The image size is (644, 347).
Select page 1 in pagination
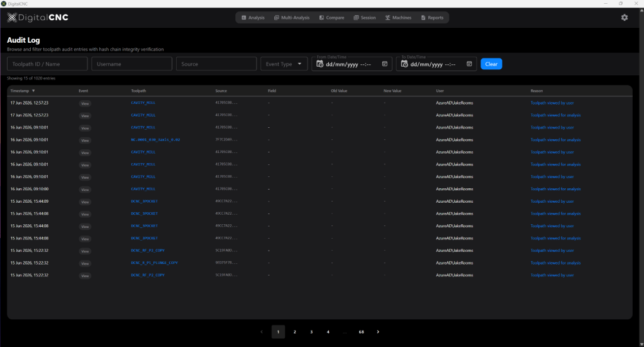coord(278,332)
